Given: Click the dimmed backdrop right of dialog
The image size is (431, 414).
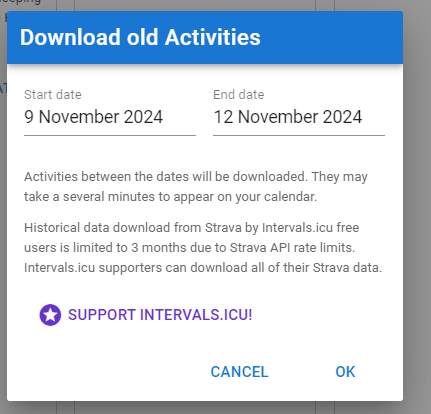Looking at the screenshot, I should click(417, 207).
